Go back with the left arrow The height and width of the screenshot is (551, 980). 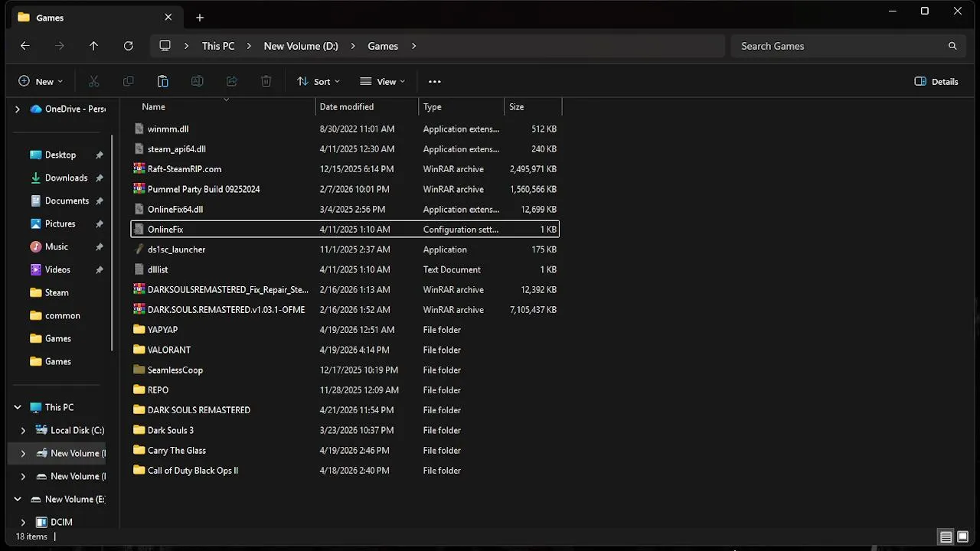[24, 46]
